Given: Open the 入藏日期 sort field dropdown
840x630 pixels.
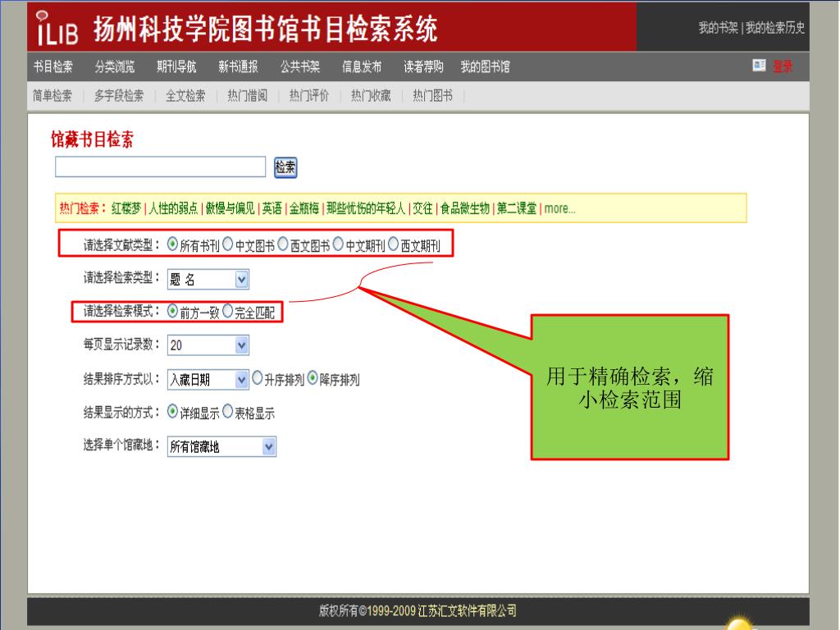Looking at the screenshot, I should point(208,380).
